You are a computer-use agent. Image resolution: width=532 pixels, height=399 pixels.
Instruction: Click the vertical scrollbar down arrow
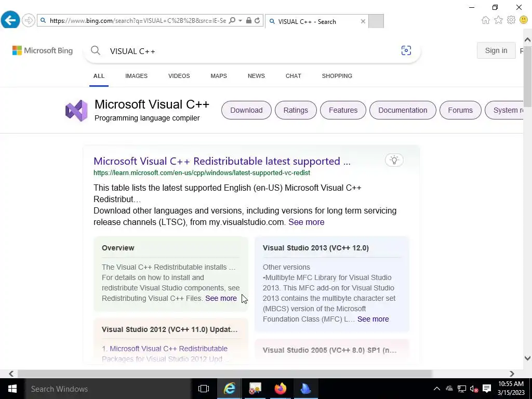(x=527, y=358)
